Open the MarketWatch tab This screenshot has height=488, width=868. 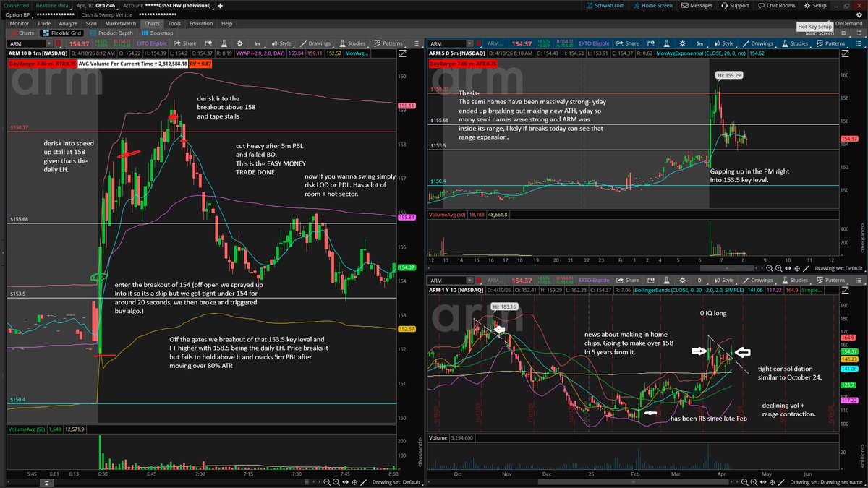click(x=120, y=24)
